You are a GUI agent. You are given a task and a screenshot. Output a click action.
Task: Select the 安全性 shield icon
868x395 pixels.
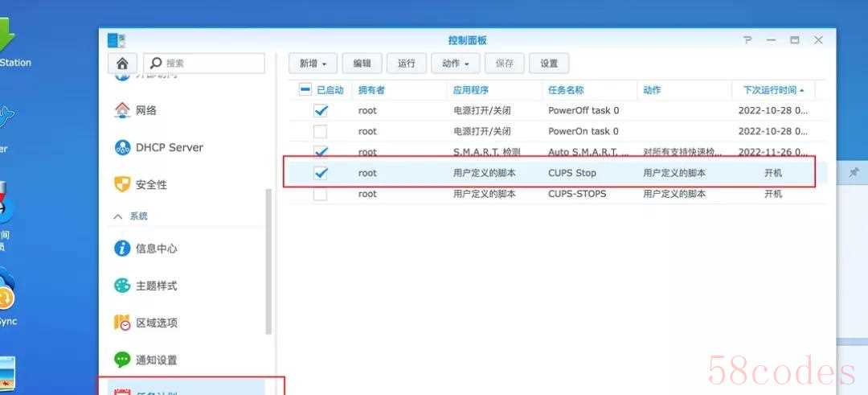[x=122, y=184]
